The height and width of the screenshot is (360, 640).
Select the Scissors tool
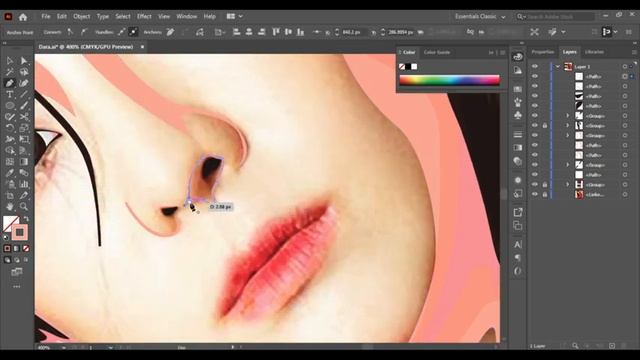(x=24, y=117)
